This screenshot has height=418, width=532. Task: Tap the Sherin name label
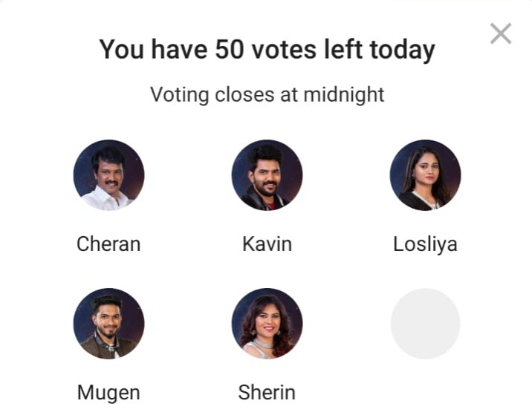pyautogui.click(x=267, y=392)
